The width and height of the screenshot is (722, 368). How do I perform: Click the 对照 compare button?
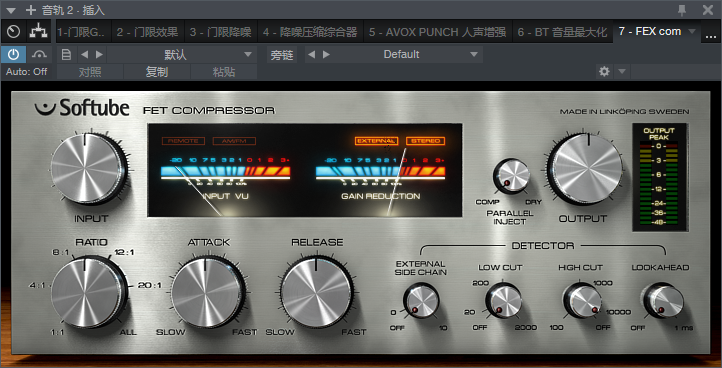tap(90, 72)
